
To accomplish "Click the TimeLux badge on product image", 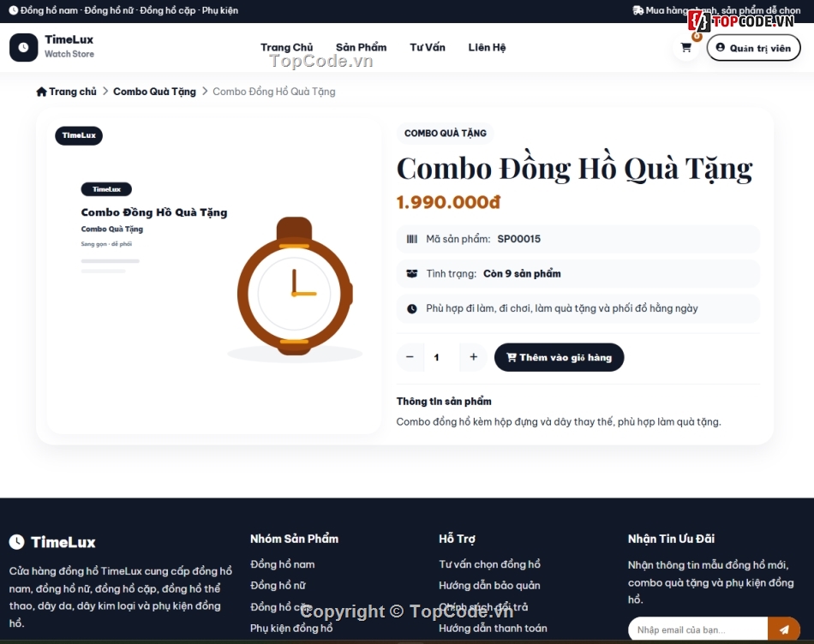I will pos(79,135).
